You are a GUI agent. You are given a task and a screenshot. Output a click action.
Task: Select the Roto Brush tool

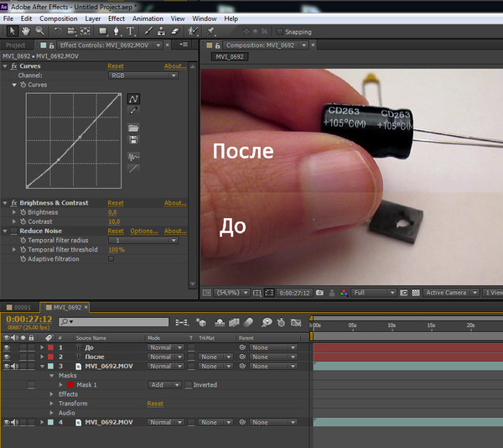[193, 31]
